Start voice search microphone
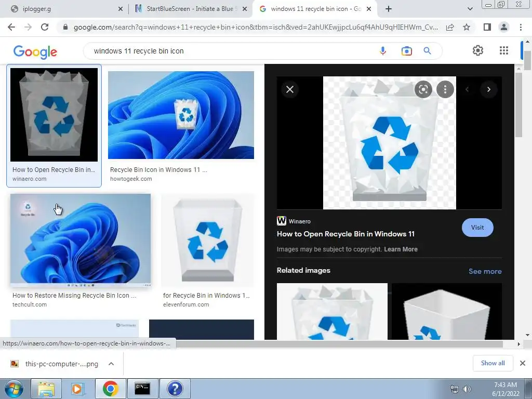The width and height of the screenshot is (532, 399). click(x=383, y=51)
